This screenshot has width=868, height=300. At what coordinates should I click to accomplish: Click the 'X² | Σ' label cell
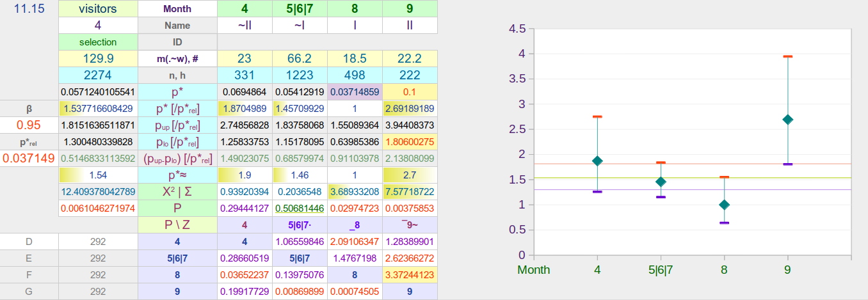point(177,191)
